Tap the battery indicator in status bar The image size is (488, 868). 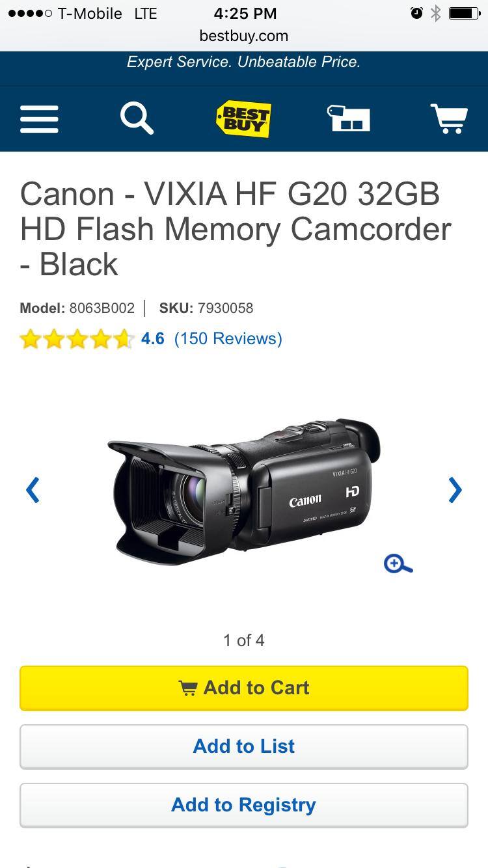click(465, 13)
